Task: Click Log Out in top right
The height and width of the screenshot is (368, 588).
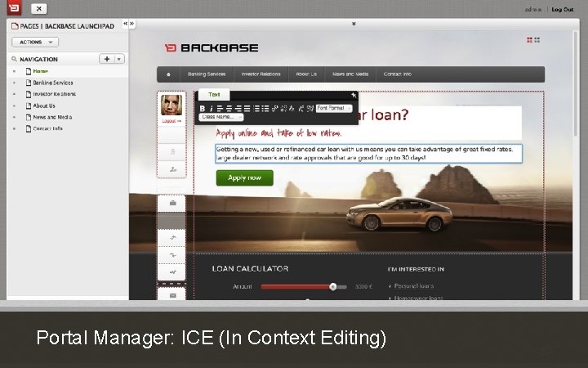Action: (563, 9)
